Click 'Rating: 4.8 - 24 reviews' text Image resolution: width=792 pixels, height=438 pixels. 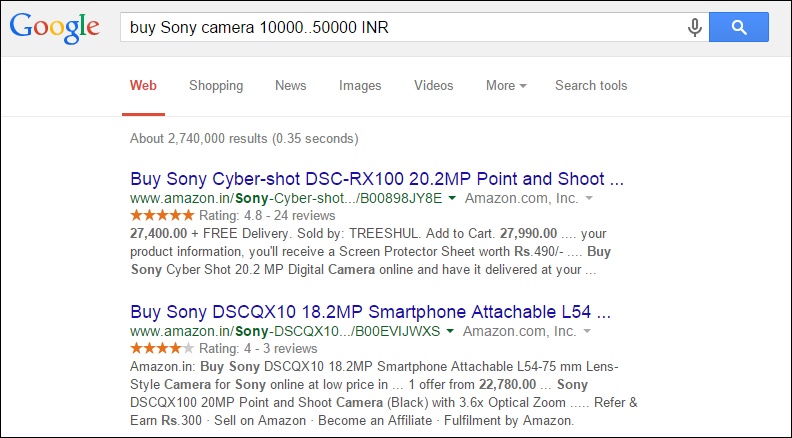click(x=267, y=216)
